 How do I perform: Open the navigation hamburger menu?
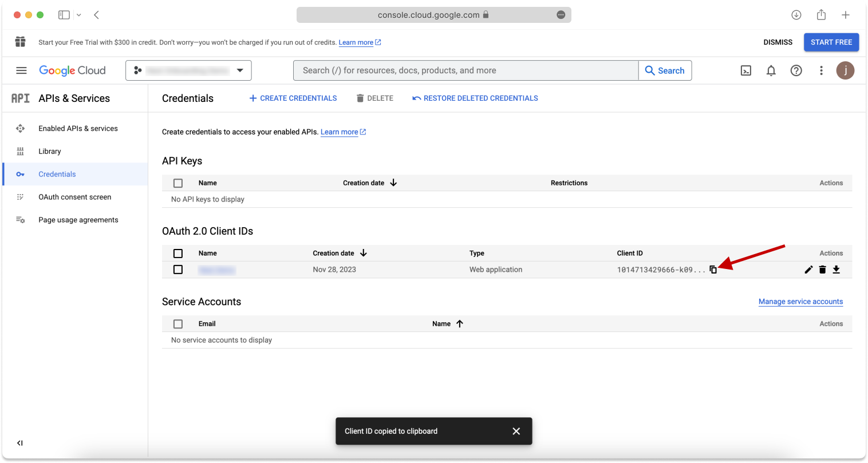click(x=21, y=70)
